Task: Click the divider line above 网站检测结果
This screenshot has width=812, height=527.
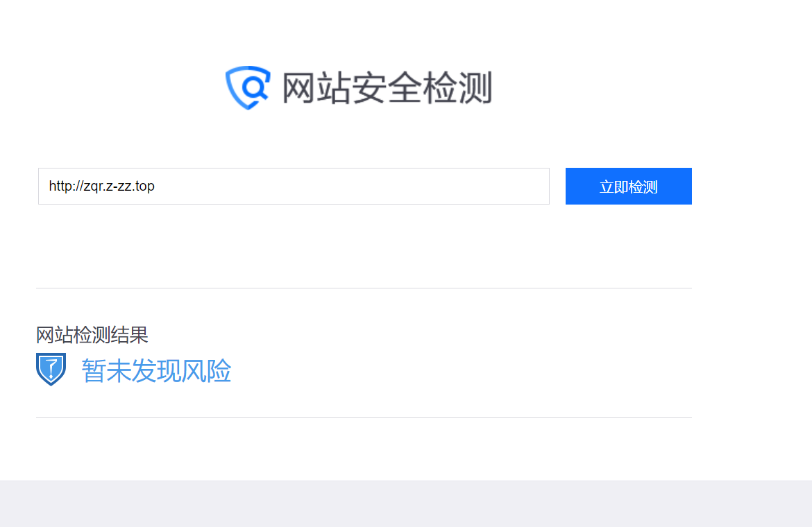Action: pyautogui.click(x=364, y=288)
